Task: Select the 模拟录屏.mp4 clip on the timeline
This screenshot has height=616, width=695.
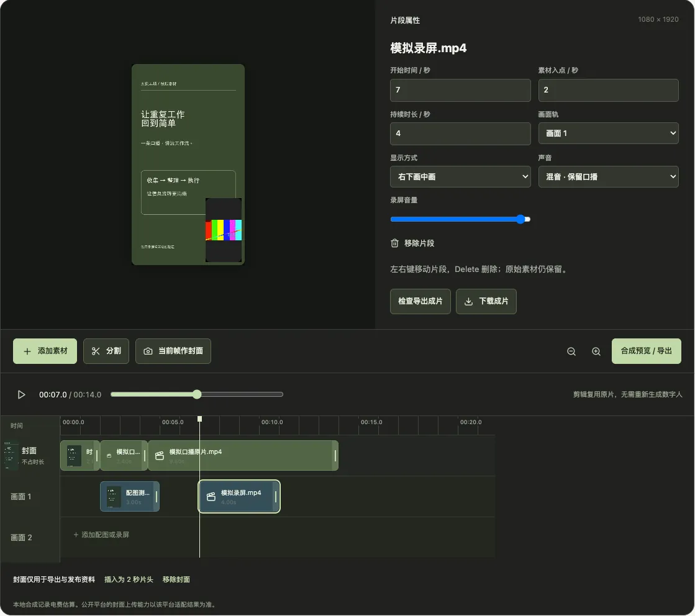Action: point(239,496)
